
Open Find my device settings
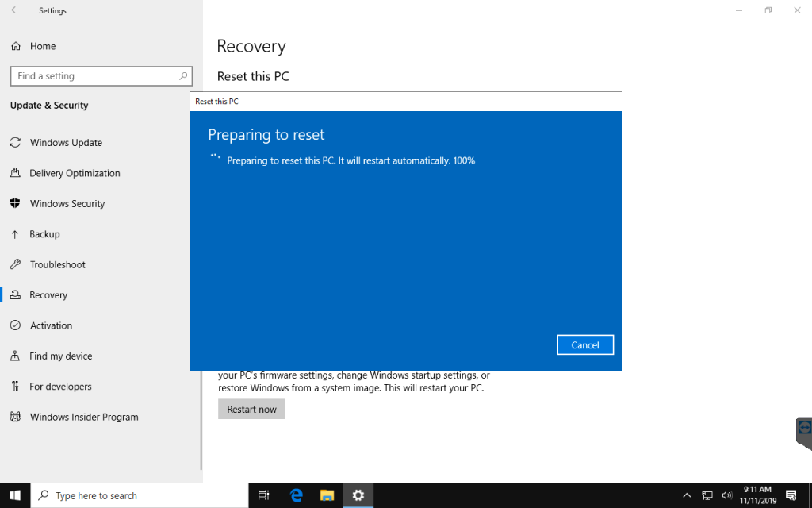(60, 356)
